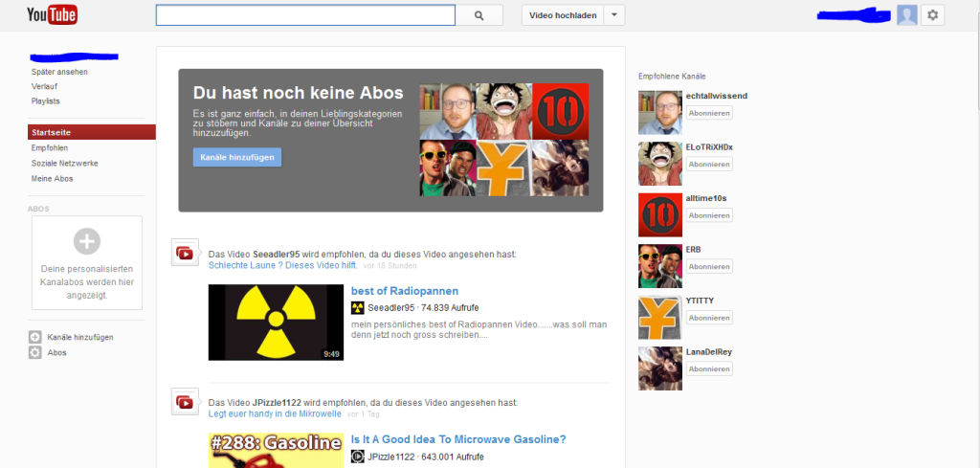Expand the dropdown arrow next to Video hochladen
This screenshot has height=468, width=980.
pos(615,15)
